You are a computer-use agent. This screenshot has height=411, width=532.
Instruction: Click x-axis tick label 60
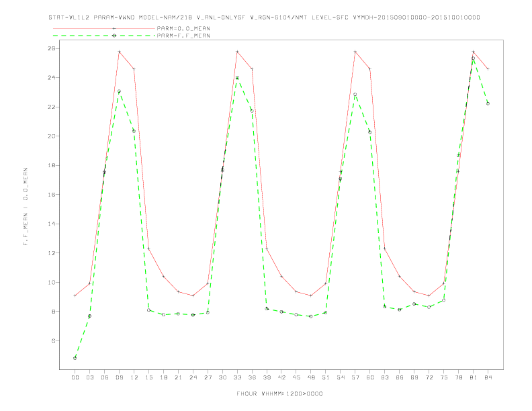370,377
